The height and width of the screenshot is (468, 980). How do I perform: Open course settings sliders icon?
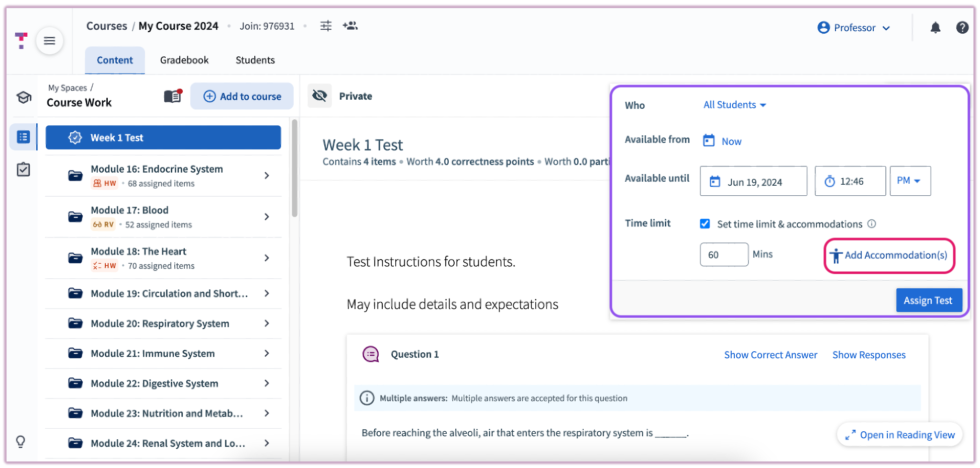click(326, 26)
